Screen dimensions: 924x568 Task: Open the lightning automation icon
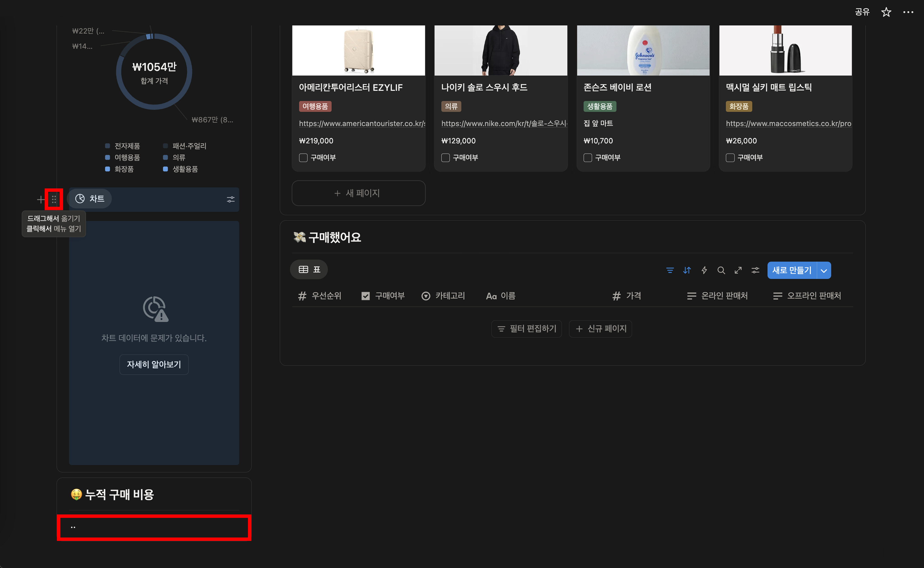coord(704,270)
